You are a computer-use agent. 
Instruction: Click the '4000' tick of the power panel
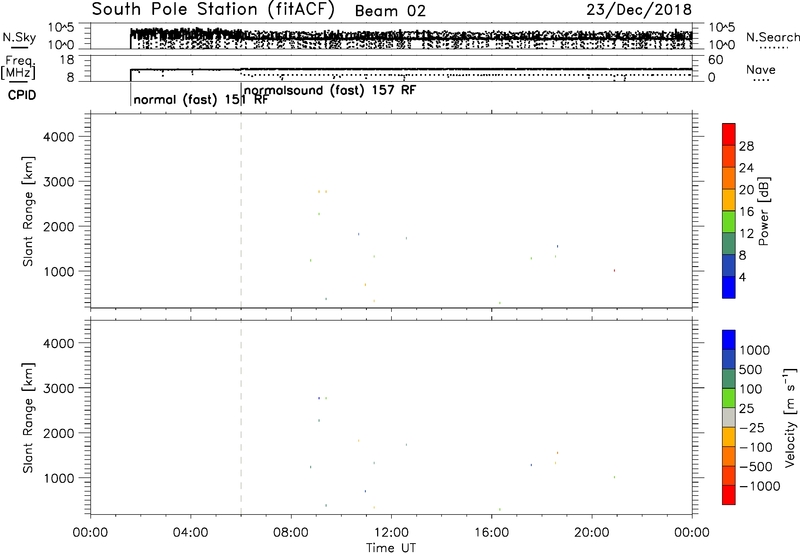click(x=59, y=137)
